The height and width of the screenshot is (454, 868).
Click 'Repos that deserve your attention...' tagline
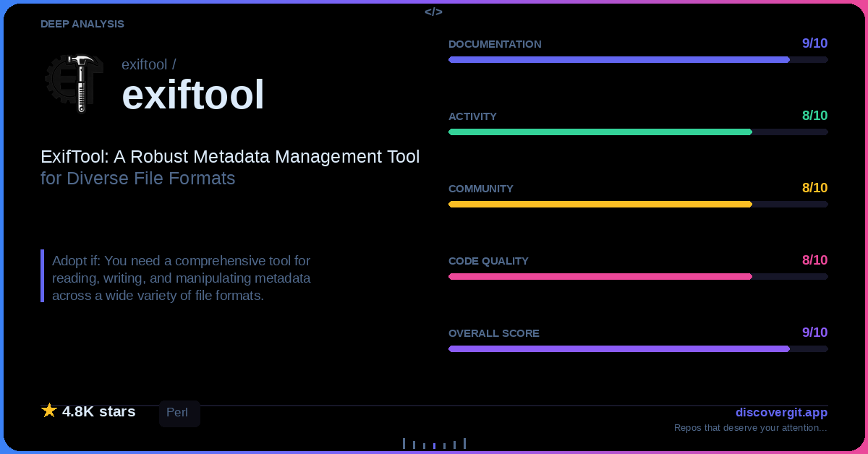click(751, 428)
